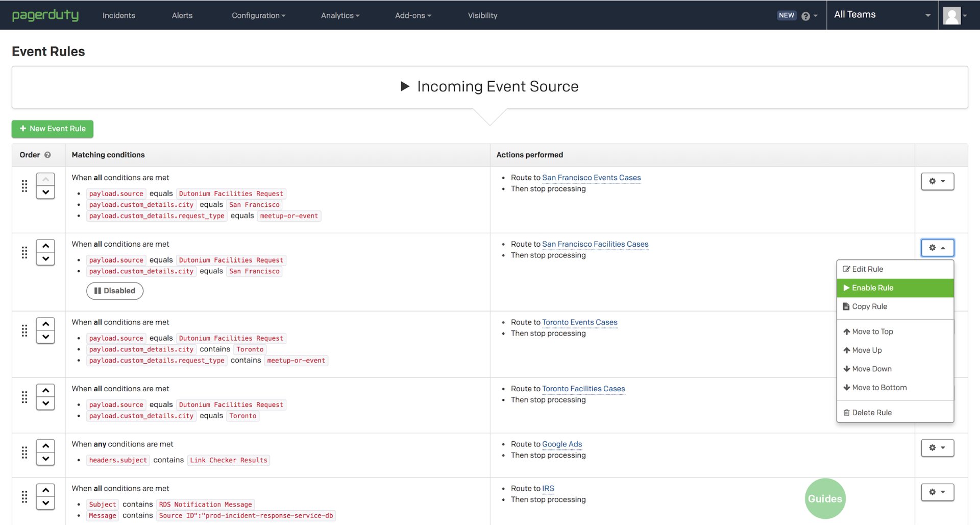Move Google Ads rule down with arrow
The width and height of the screenshot is (980, 525).
coord(45,459)
